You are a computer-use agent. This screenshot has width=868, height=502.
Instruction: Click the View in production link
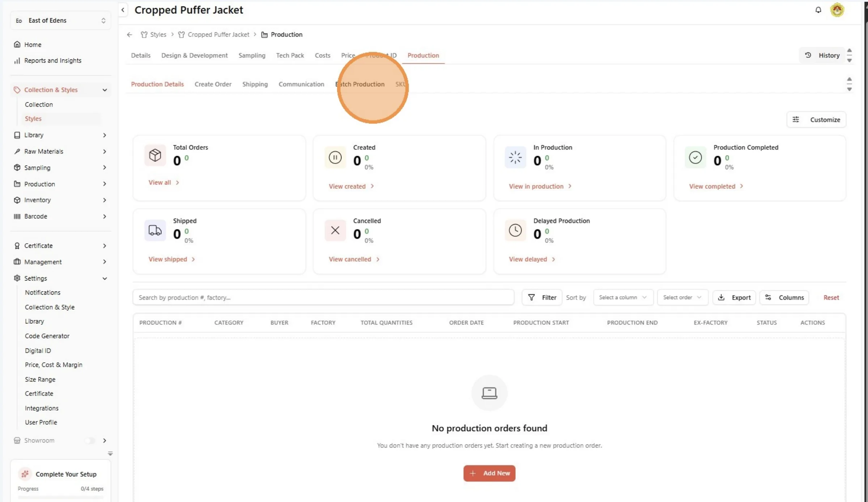[540, 186]
